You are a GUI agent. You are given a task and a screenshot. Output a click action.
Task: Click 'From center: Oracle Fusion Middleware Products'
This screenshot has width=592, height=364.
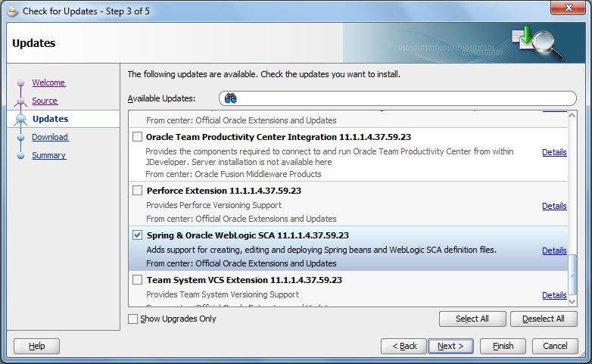pos(233,174)
